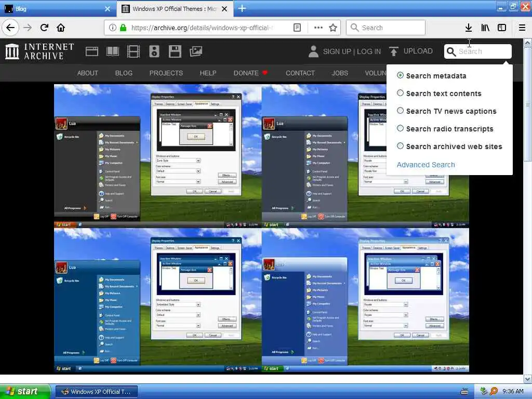This screenshot has width=532, height=399.
Task: Click the taskbar clock showing 9:36 AM
Action: (513, 392)
